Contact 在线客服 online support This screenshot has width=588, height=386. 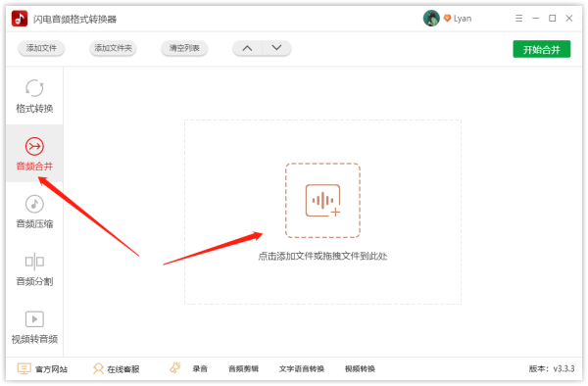117,369
